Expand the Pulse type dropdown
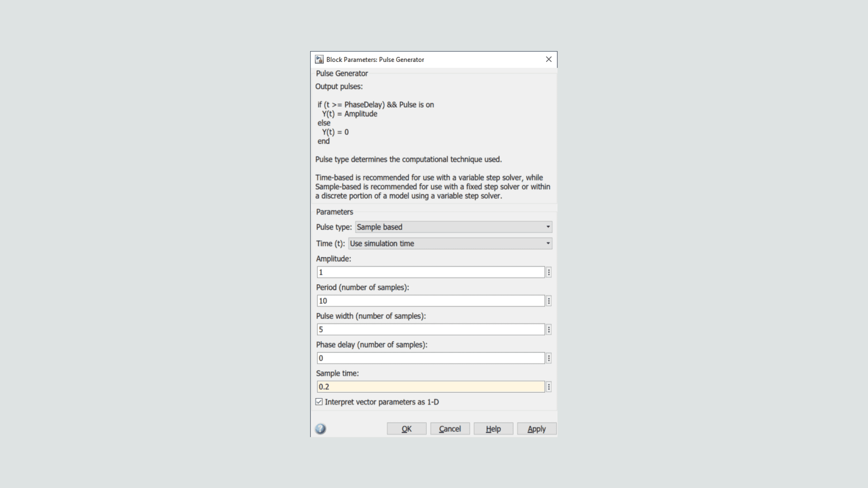This screenshot has height=488, width=868. (453, 227)
